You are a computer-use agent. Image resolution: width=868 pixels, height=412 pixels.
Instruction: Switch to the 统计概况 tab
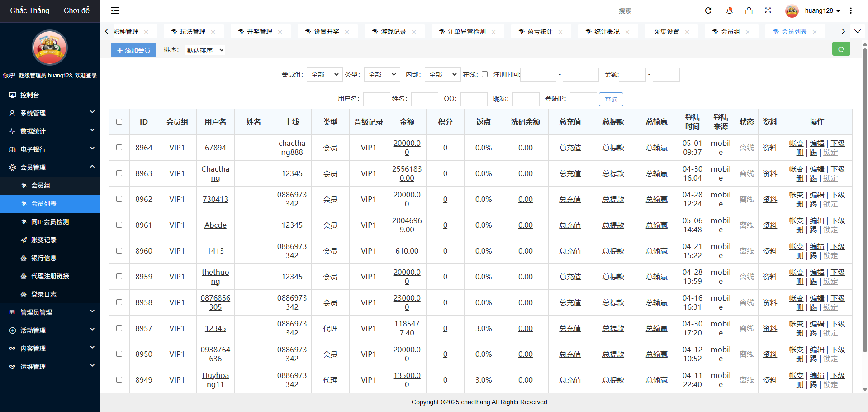tap(607, 32)
